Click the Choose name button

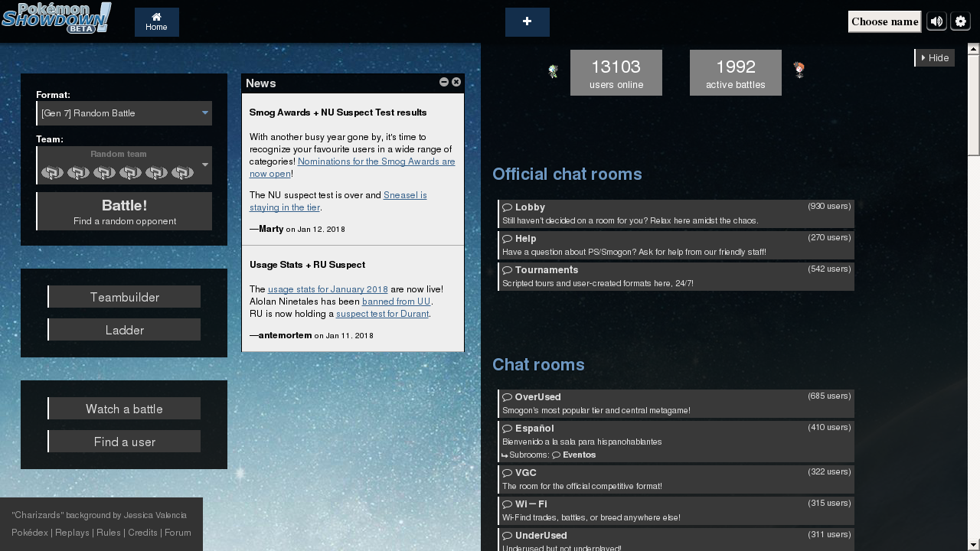pos(884,21)
